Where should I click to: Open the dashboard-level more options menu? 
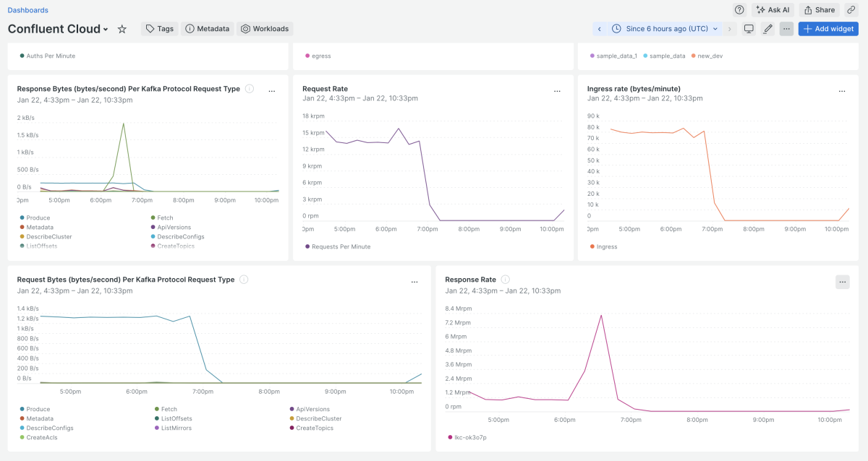pyautogui.click(x=786, y=29)
